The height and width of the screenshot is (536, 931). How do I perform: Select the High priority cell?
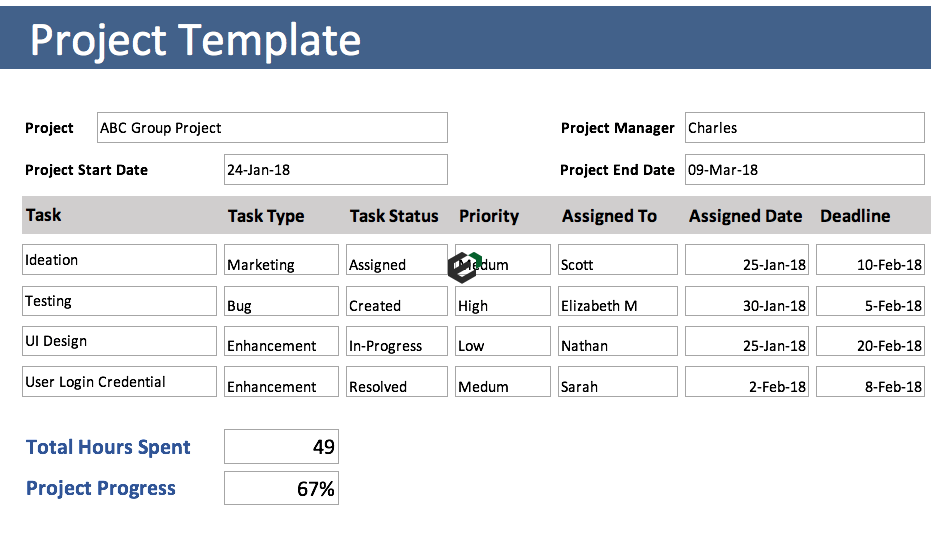(502, 302)
